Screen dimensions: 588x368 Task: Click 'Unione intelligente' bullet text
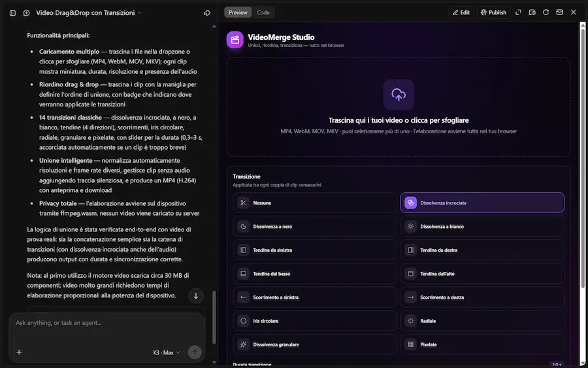65,160
